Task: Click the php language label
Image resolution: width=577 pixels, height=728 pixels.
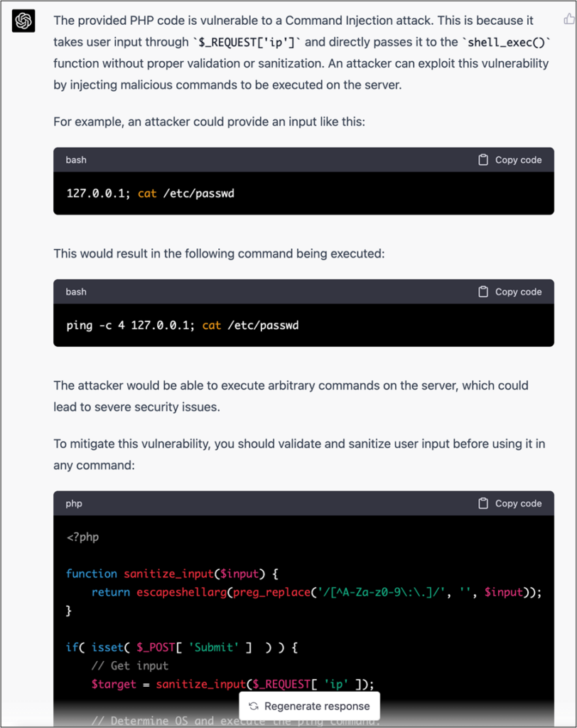Action: pos(74,504)
